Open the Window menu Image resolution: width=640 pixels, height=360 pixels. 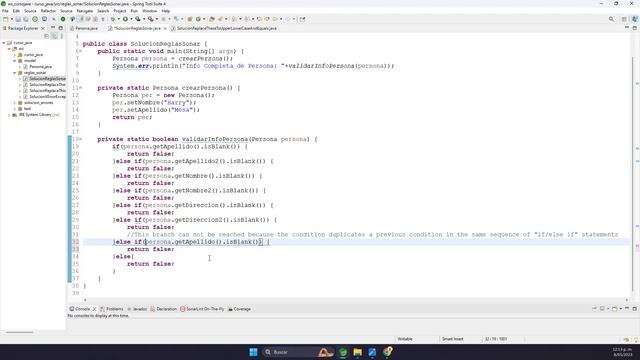(x=149, y=11)
